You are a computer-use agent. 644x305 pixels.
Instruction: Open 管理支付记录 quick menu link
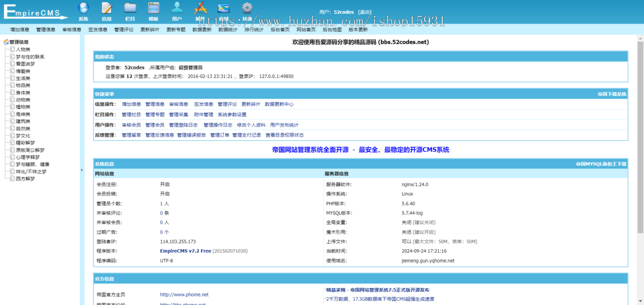click(x=247, y=135)
